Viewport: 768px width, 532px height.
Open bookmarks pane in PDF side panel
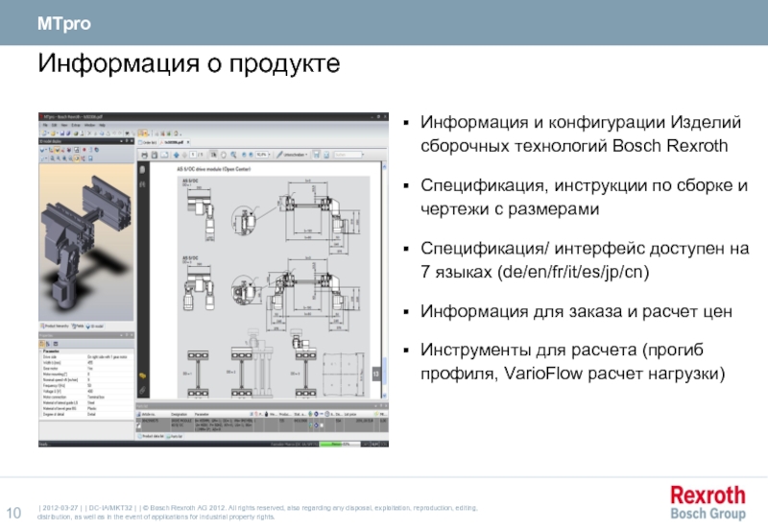coord(142,184)
